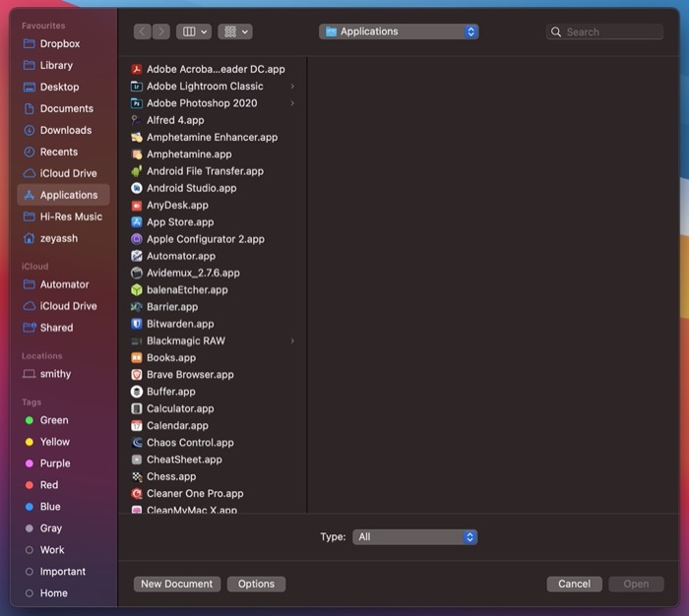This screenshot has height=616, width=689.
Task: Select the balenaEtcher.app icon
Action: click(137, 290)
